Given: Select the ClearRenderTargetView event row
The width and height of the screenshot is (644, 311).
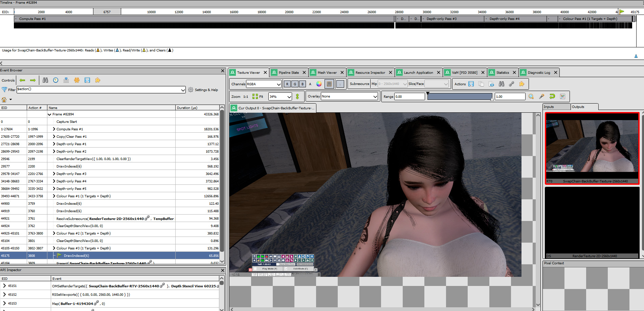Looking at the screenshot, I should [110, 159].
